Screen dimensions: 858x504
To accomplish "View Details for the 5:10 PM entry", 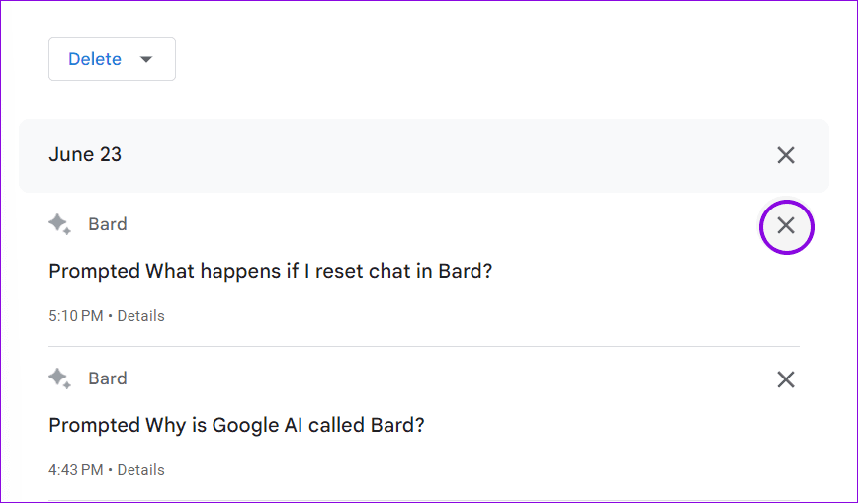I will tap(140, 316).
